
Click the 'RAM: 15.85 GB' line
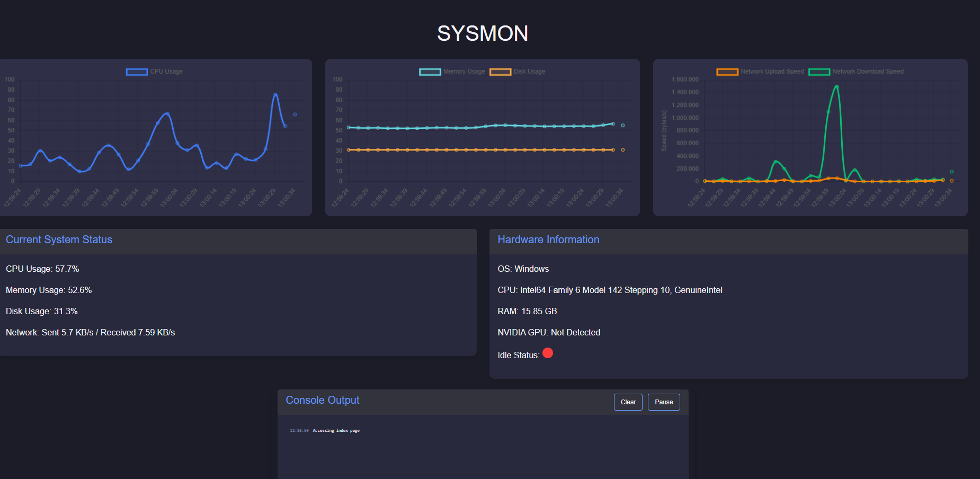tap(527, 311)
